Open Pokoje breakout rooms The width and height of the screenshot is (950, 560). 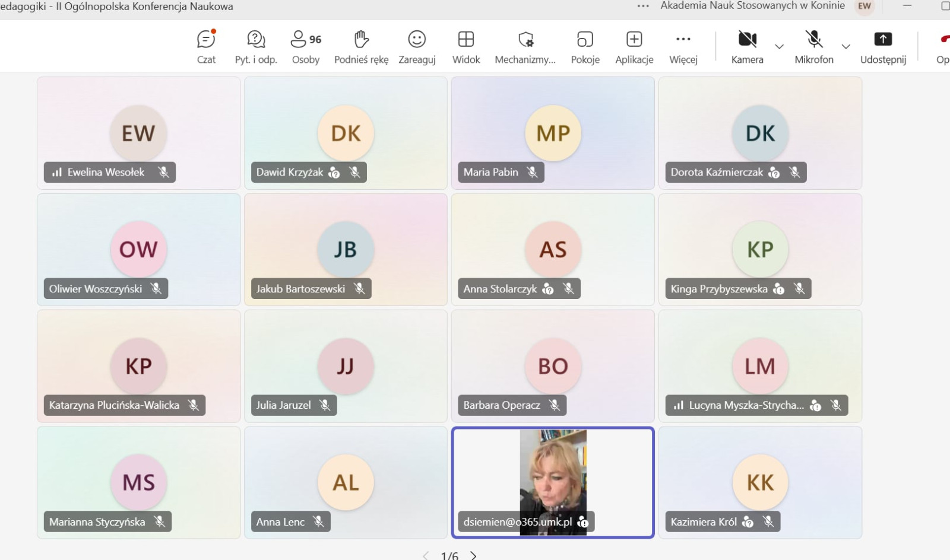(585, 46)
